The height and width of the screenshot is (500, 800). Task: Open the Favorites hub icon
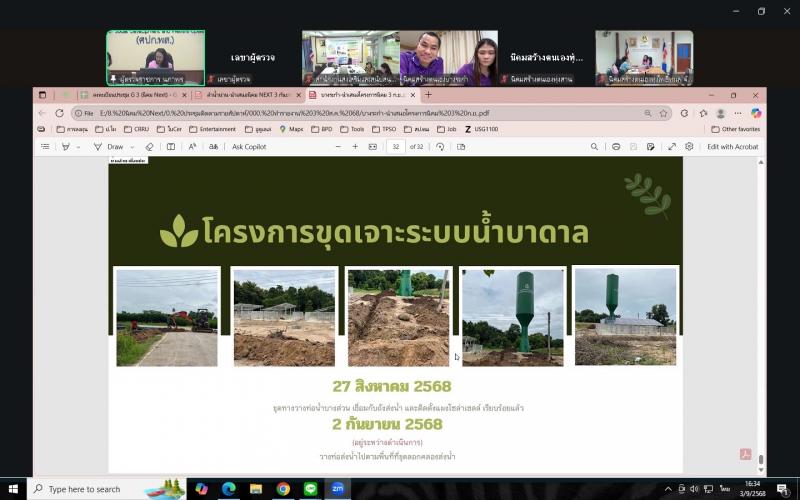point(703,113)
